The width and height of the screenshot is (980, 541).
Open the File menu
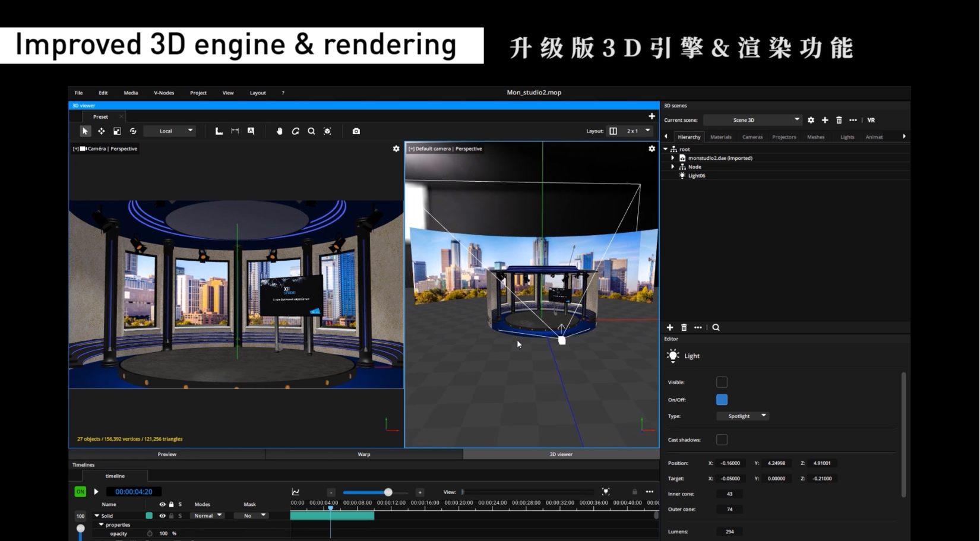pos(78,93)
